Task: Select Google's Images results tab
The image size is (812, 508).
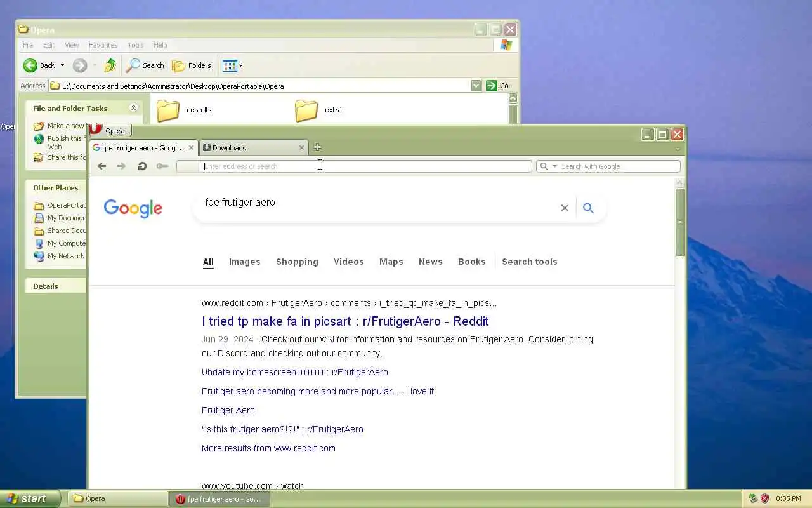Action: point(244,262)
